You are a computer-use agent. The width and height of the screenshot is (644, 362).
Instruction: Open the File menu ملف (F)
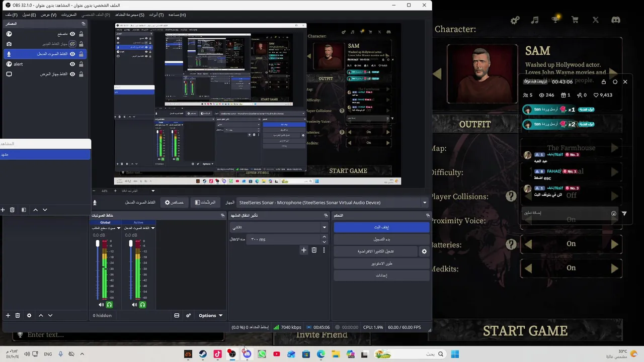[x=12, y=15]
